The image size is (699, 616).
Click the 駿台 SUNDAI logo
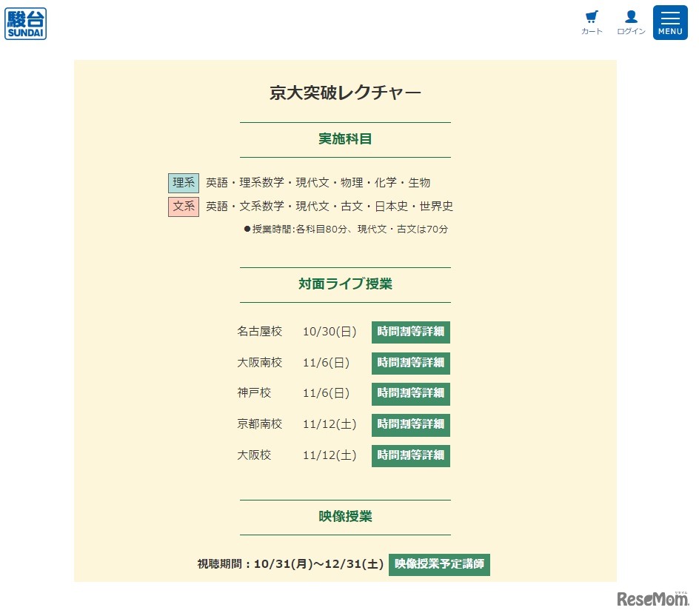tap(25, 22)
